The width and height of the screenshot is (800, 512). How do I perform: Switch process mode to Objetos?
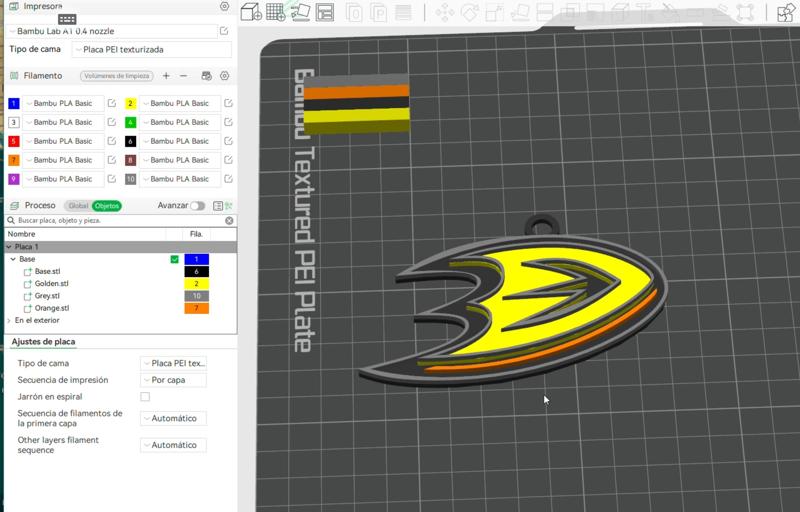[x=107, y=206]
